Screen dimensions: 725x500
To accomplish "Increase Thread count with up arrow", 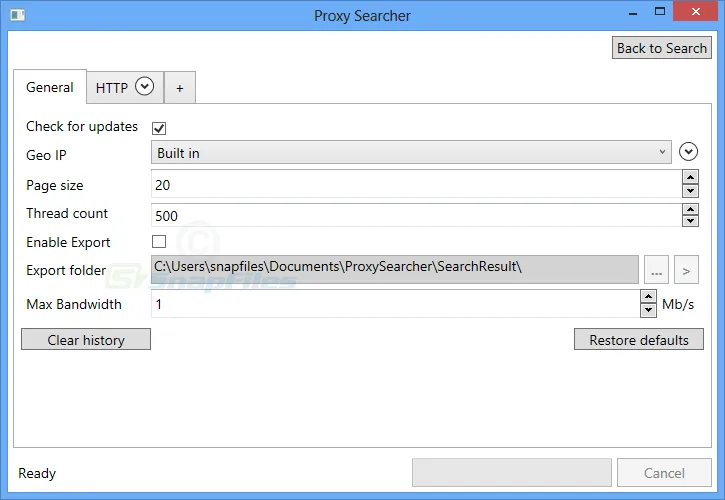I will 690,210.
